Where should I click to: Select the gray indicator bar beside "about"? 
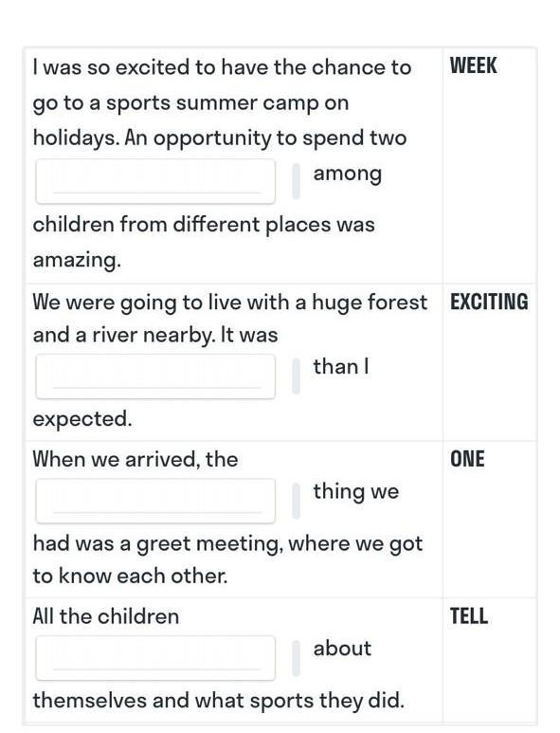(x=297, y=658)
